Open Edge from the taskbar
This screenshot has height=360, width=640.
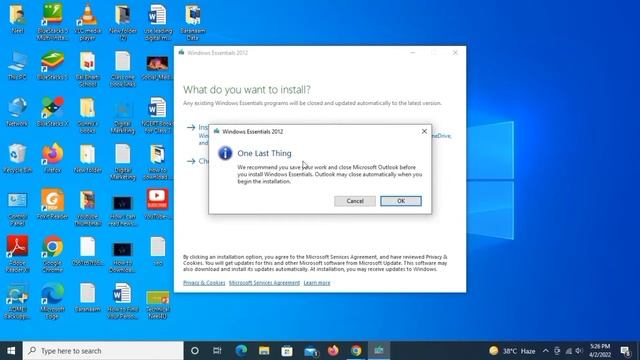(x=241, y=351)
